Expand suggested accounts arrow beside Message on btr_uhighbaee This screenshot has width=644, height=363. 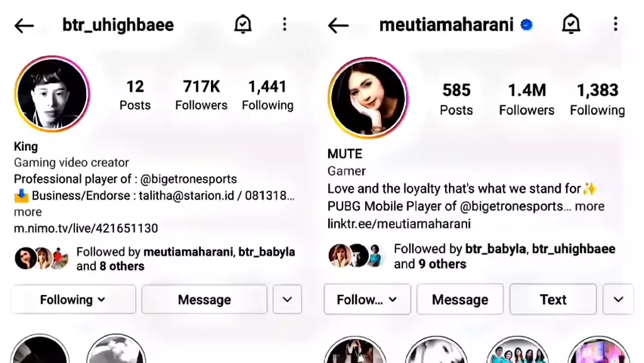pos(287,299)
